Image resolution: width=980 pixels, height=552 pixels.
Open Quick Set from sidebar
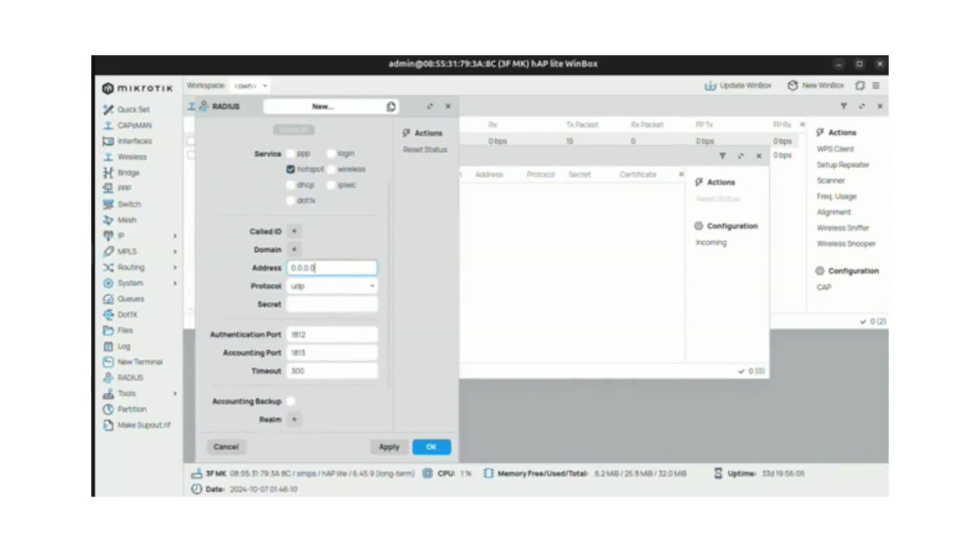[126, 110]
